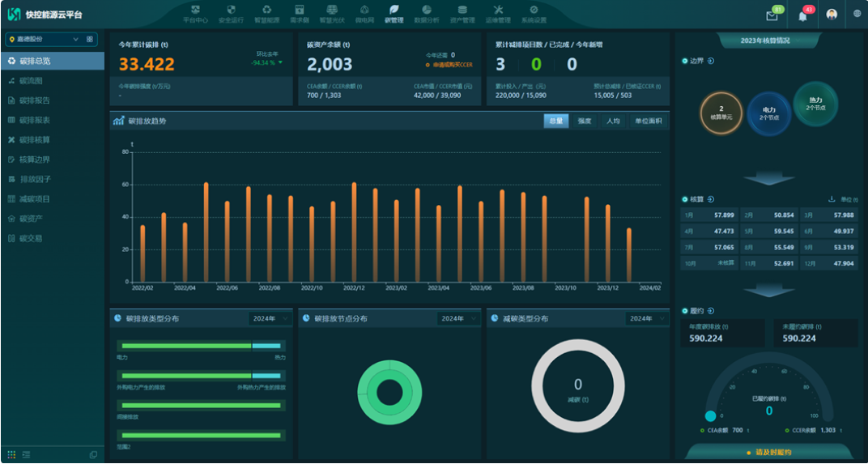Click the download icon beside 单位(t)
868x464 pixels.
pyautogui.click(x=831, y=199)
